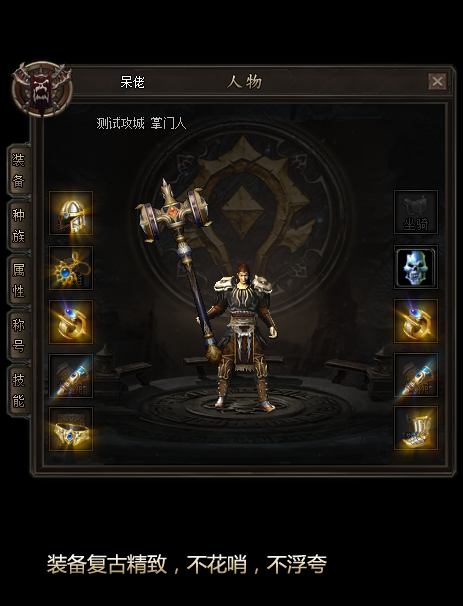Select the blue skull medal slot
Viewport: 463px width, 606px height.
pyautogui.click(x=416, y=267)
